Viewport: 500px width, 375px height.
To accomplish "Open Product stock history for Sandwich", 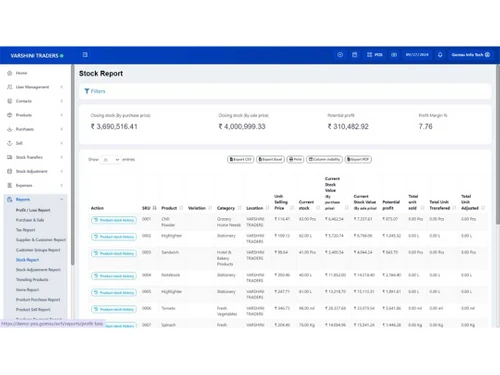I will 114,253.
